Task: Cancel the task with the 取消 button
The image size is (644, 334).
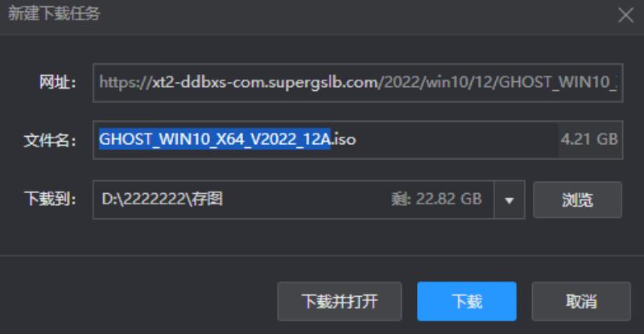Action: click(x=581, y=301)
